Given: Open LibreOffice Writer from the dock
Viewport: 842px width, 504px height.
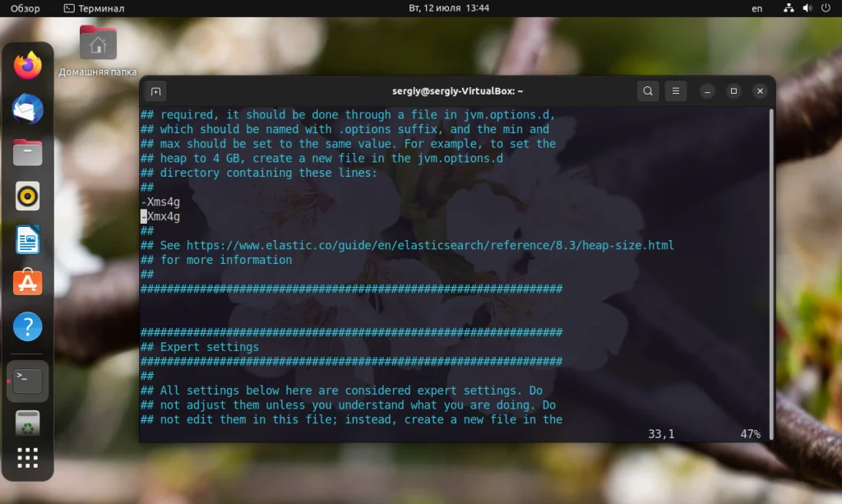Looking at the screenshot, I should tap(27, 240).
